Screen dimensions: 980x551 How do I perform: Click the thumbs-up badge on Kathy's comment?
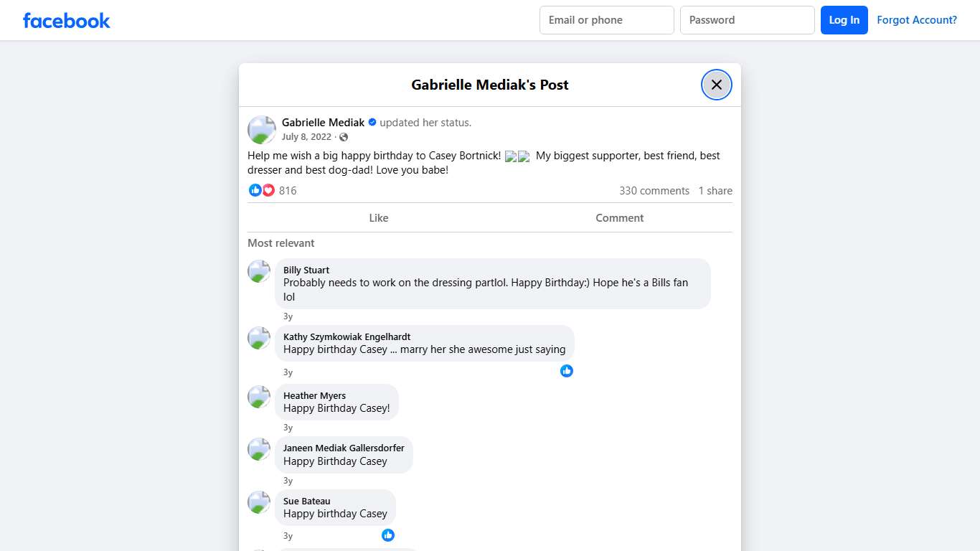click(566, 371)
